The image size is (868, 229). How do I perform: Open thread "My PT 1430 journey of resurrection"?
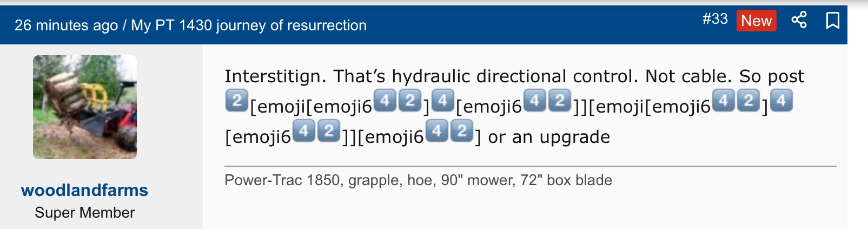coord(249,25)
